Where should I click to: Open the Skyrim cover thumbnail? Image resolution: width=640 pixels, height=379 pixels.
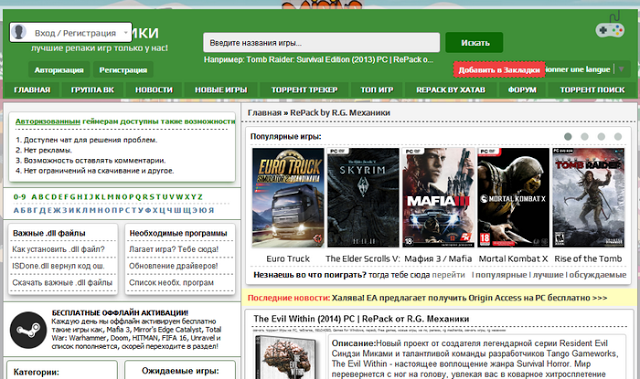point(363,197)
